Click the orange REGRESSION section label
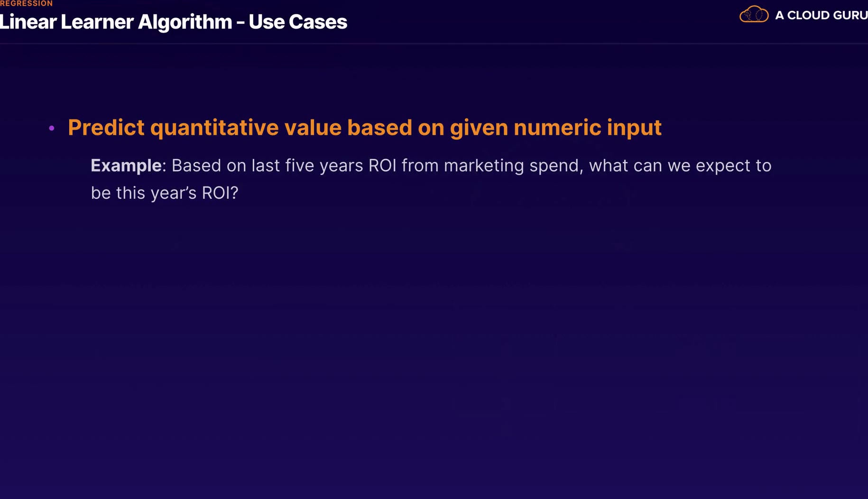 (x=27, y=4)
